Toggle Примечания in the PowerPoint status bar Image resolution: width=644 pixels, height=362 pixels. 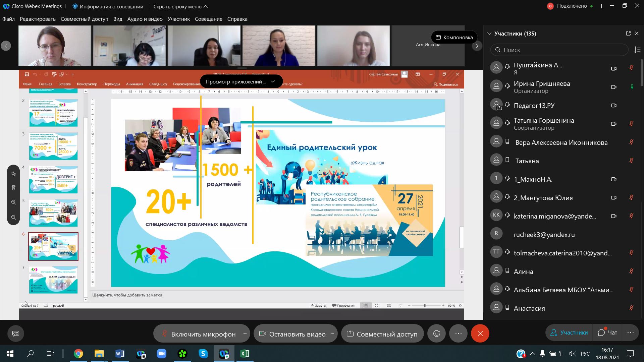343,305
